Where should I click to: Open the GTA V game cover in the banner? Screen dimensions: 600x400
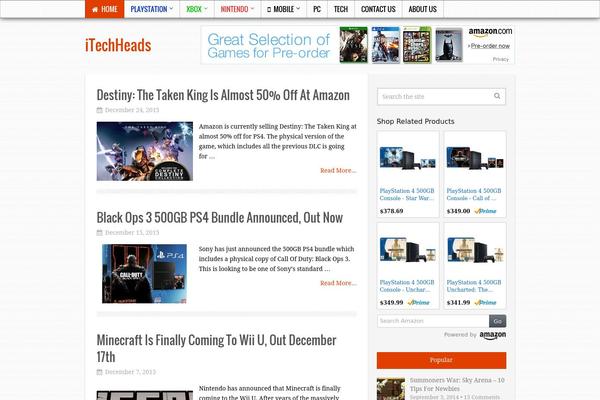(417, 45)
